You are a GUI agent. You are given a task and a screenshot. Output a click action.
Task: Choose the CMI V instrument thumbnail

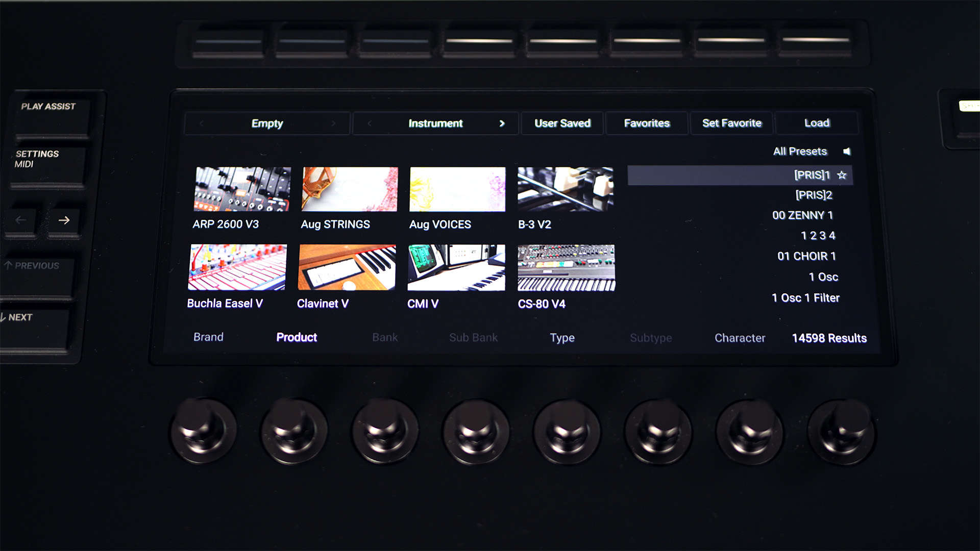[x=456, y=267]
